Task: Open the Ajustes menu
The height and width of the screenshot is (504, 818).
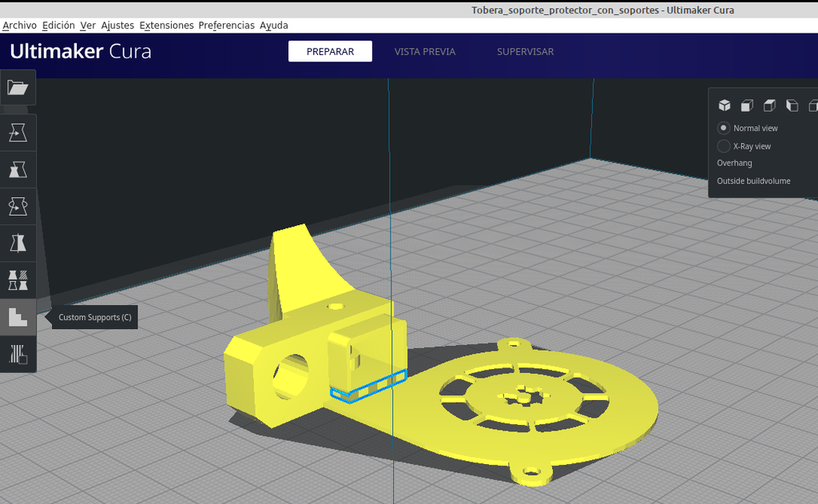Action: 117,25
